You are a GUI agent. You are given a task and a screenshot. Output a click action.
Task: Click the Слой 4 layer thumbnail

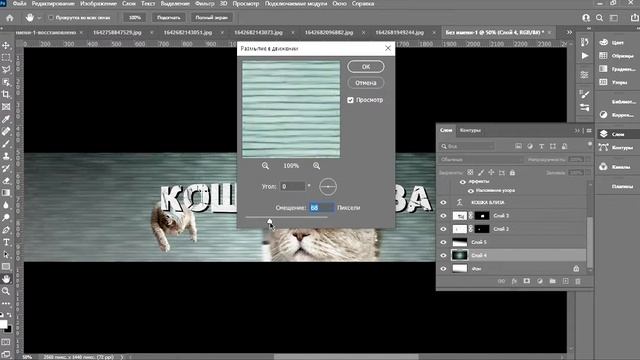click(460, 256)
